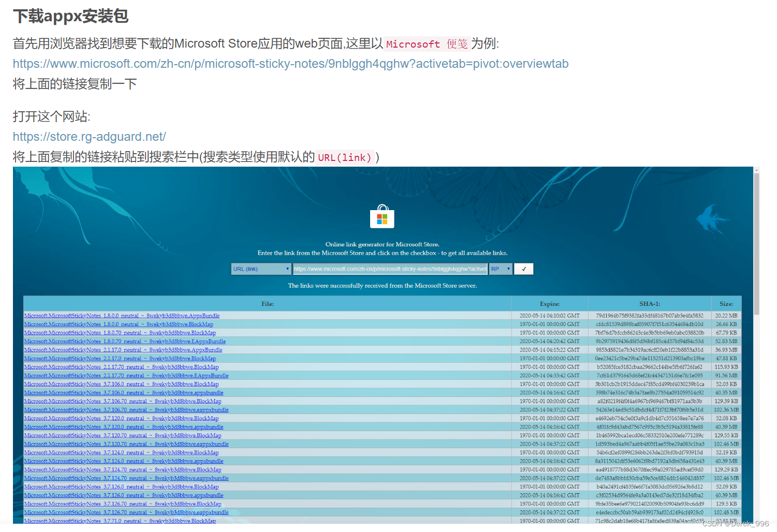The width and height of the screenshot is (777, 532).
Task: Click the 'Online link generator for Microsoft Store.' text
Action: (383, 244)
